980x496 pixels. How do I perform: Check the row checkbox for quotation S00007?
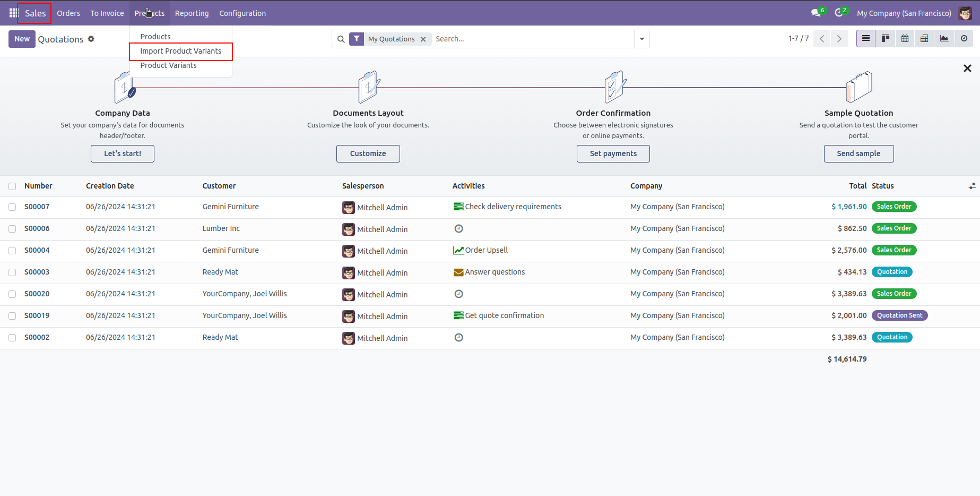[x=12, y=207]
